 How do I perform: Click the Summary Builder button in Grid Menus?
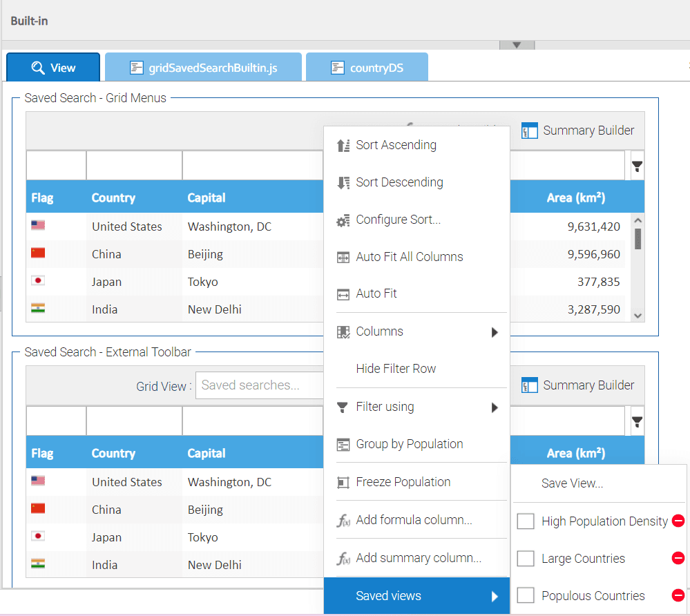coord(578,131)
